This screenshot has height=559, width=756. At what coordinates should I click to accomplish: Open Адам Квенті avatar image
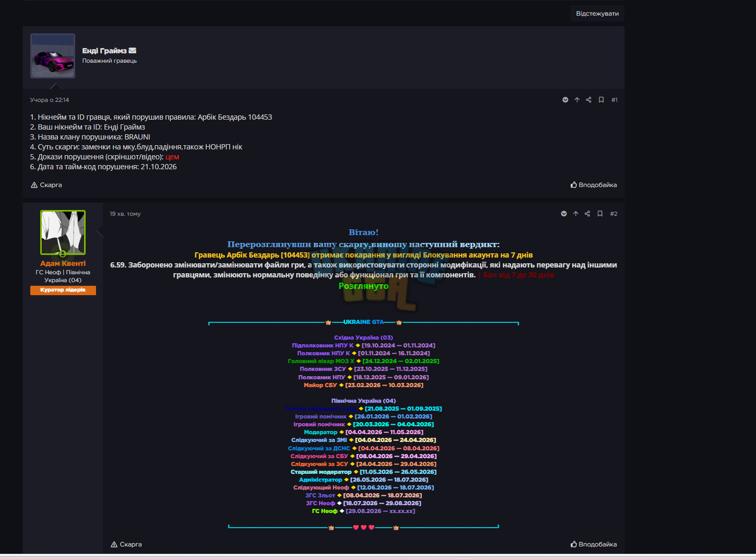point(63,232)
